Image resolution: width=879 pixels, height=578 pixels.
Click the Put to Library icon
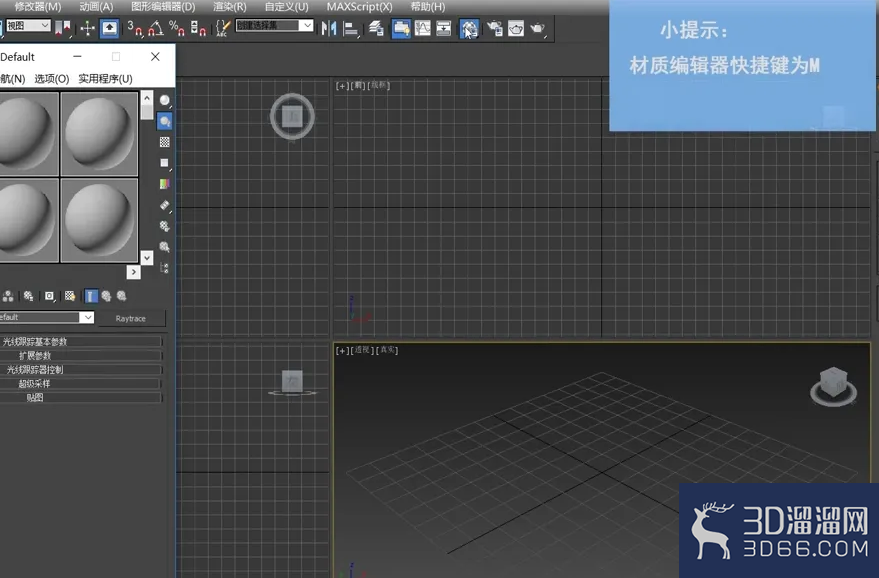coord(29,296)
